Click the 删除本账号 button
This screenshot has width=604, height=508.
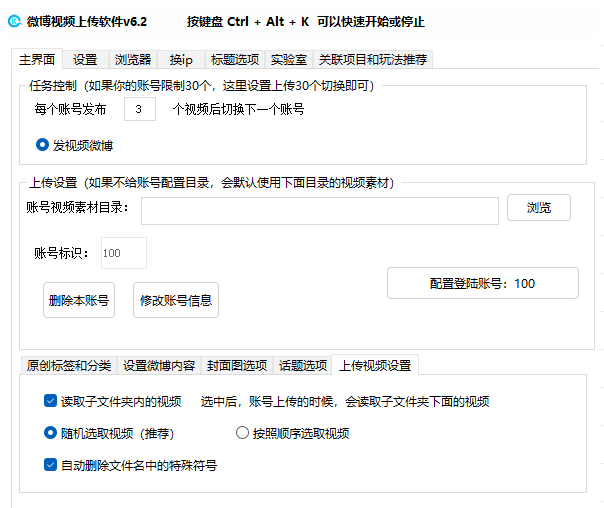(x=79, y=300)
